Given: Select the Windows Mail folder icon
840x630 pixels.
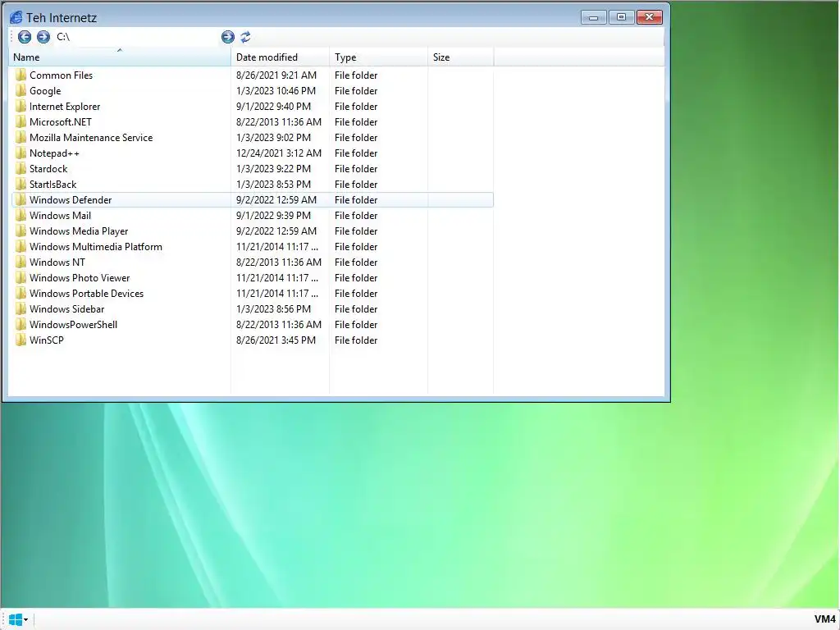Looking at the screenshot, I should coord(21,215).
